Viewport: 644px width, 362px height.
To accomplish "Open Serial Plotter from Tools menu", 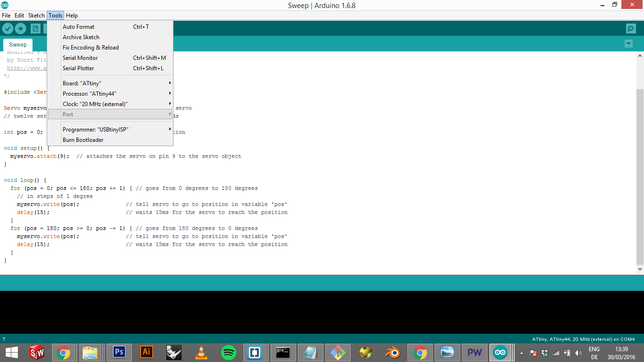I will (x=110, y=68).
